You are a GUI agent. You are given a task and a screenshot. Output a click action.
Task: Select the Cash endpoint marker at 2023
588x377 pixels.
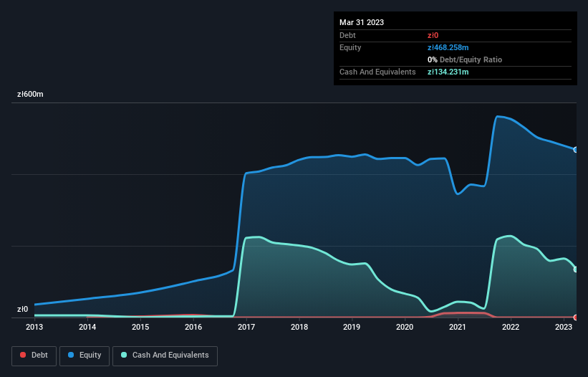coord(576,269)
